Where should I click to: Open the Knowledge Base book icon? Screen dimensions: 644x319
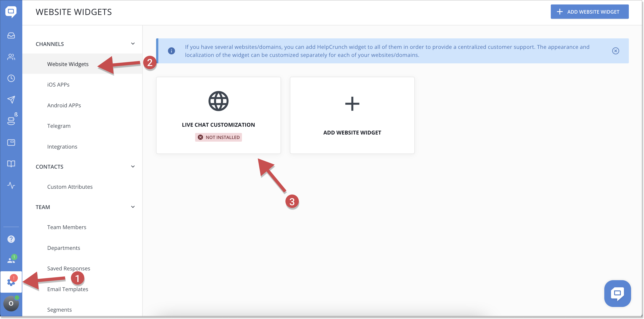(x=11, y=164)
